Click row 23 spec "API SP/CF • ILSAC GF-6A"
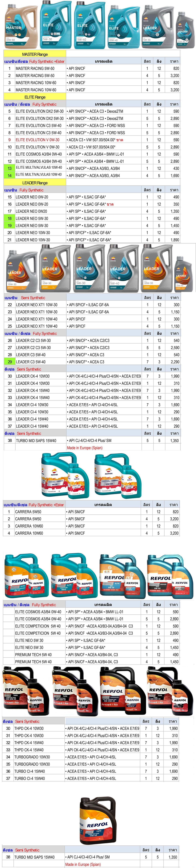196x868 pixels. [x=88, y=312]
